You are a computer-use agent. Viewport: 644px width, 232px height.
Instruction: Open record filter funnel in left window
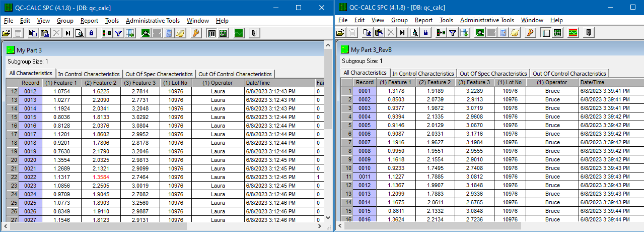[118, 33]
